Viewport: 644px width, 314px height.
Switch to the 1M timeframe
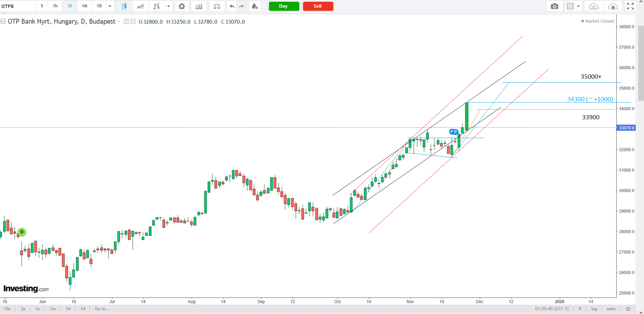84,6
